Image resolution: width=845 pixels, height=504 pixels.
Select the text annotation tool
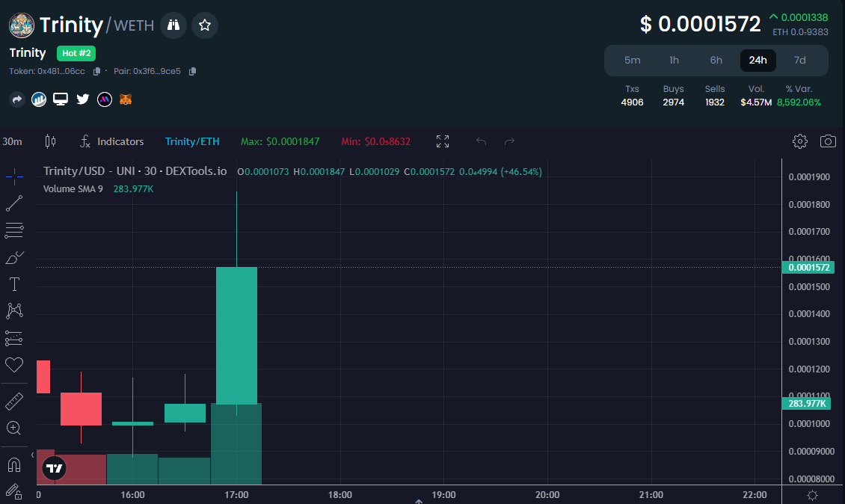tap(14, 284)
